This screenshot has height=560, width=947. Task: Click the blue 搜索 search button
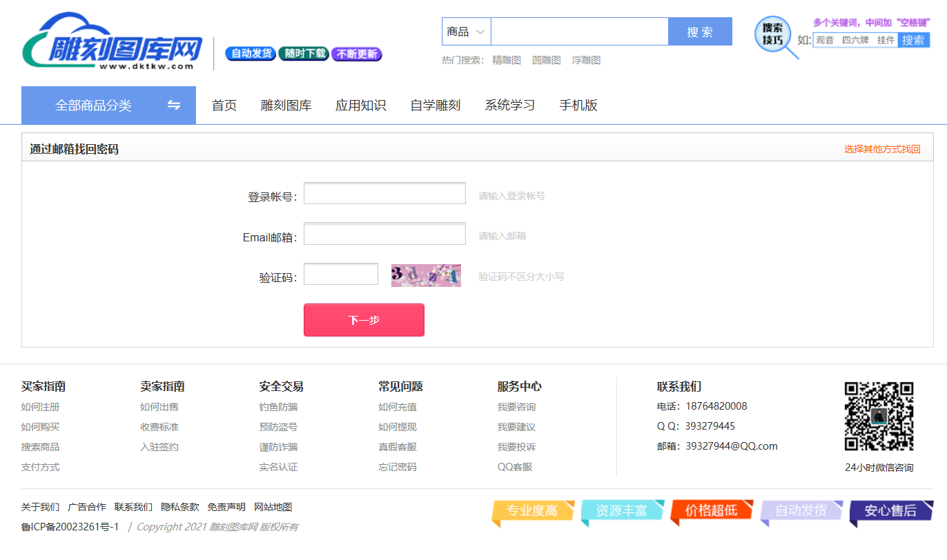tap(700, 32)
